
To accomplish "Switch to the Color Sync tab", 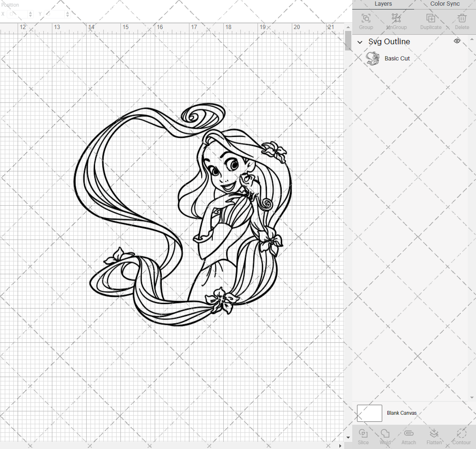I will pos(444,4).
